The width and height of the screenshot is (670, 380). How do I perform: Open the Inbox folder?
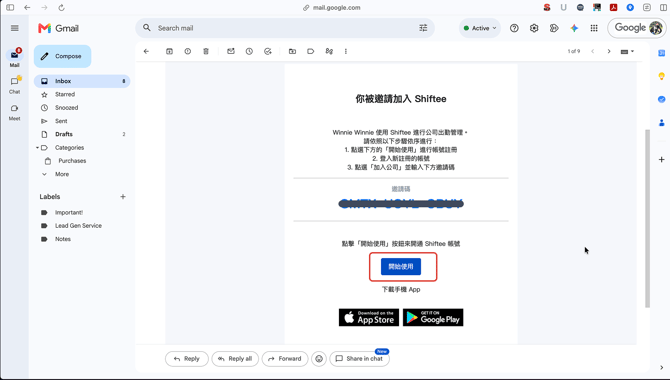point(82,81)
